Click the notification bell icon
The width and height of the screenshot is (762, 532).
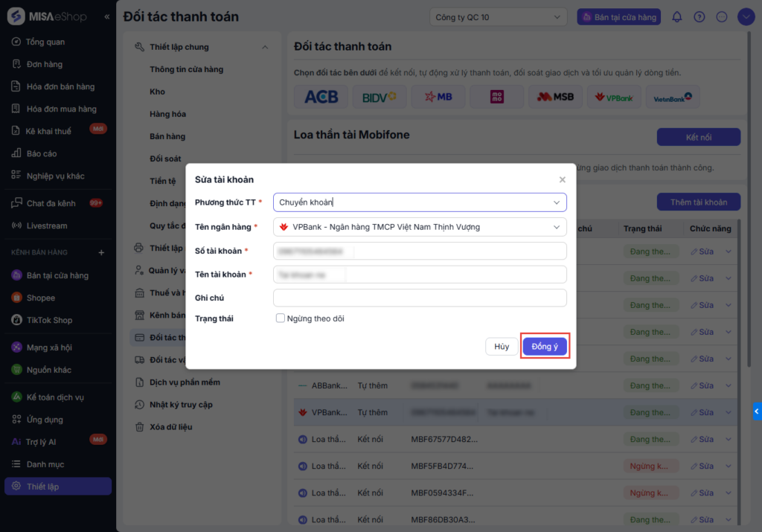[676, 17]
